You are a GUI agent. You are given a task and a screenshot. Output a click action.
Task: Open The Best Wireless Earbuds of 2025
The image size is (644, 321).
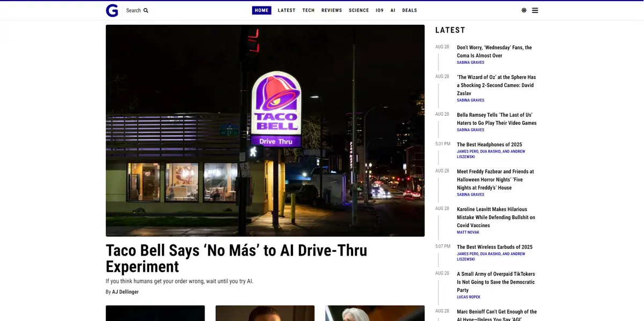[x=495, y=247]
